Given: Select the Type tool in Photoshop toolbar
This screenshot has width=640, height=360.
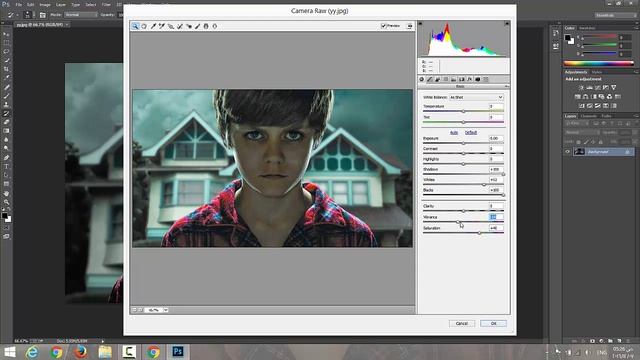Looking at the screenshot, I should (x=6, y=167).
